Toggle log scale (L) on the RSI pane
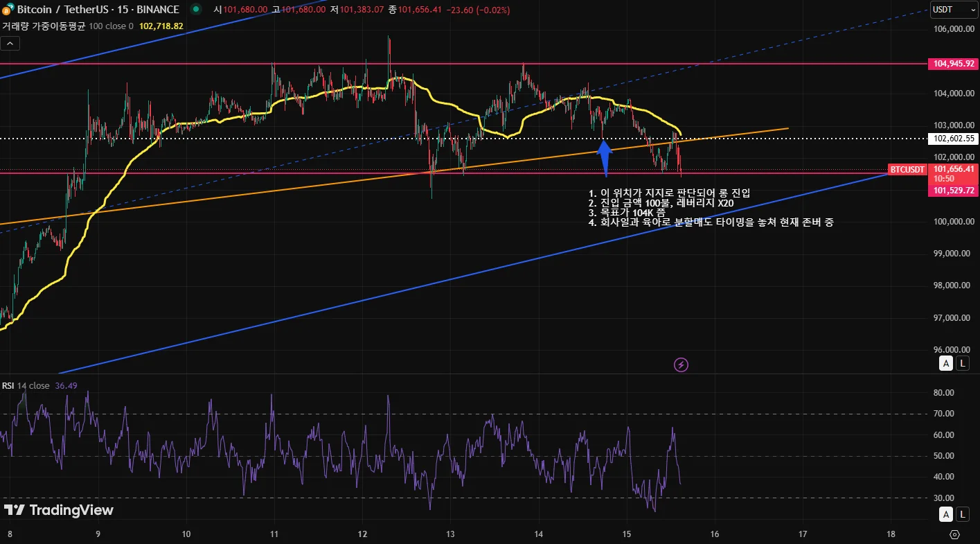980x544 pixels. pyautogui.click(x=963, y=514)
